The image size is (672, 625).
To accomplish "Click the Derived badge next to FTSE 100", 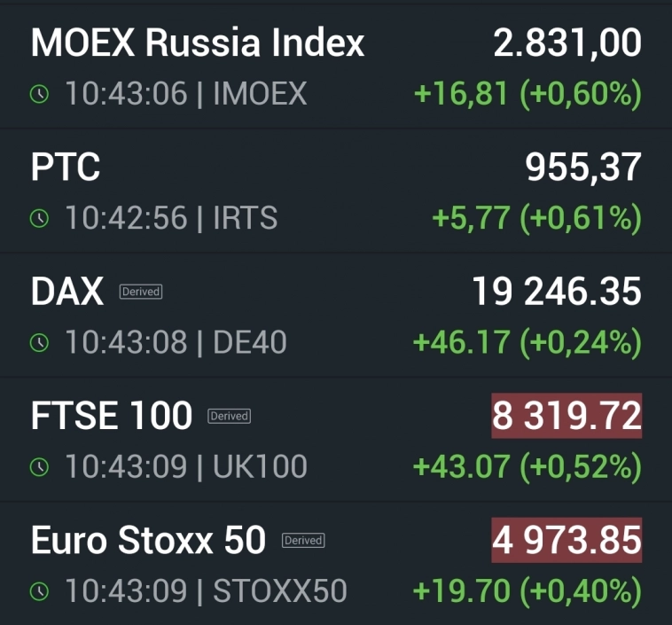I will click(230, 416).
